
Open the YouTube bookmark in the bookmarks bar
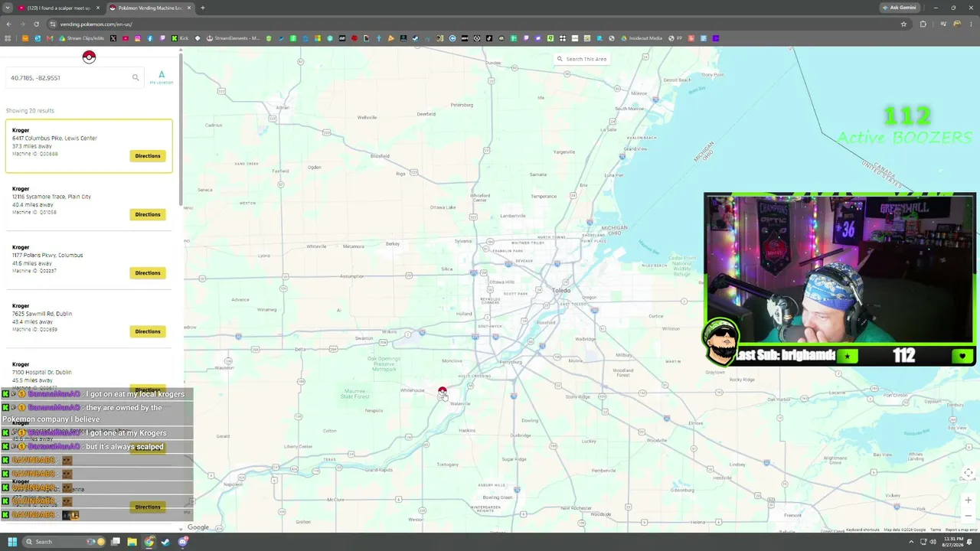click(x=126, y=38)
